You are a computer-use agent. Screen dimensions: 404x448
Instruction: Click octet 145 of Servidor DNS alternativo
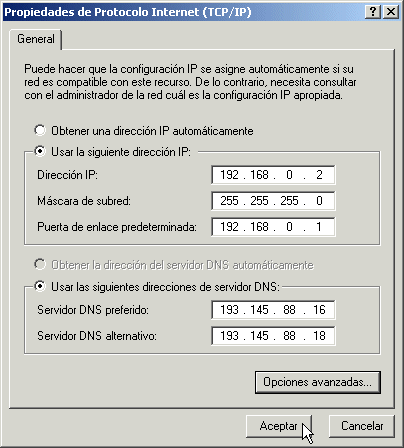(259, 336)
